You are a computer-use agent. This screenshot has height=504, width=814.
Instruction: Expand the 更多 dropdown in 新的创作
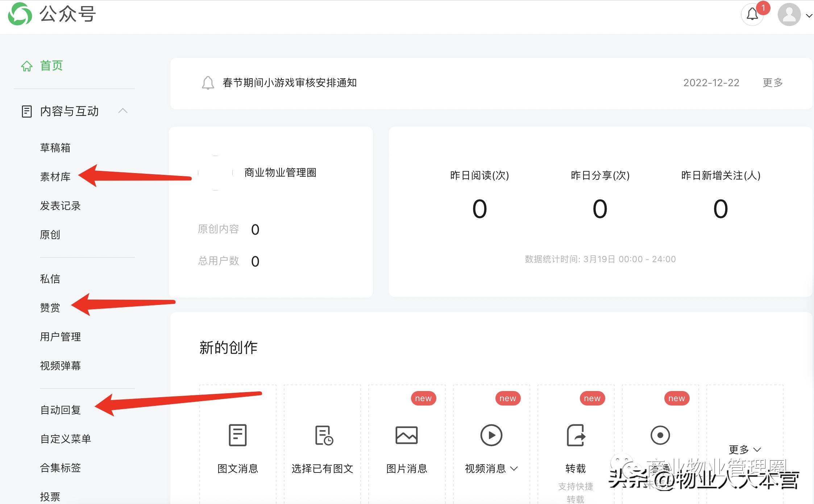click(x=745, y=449)
